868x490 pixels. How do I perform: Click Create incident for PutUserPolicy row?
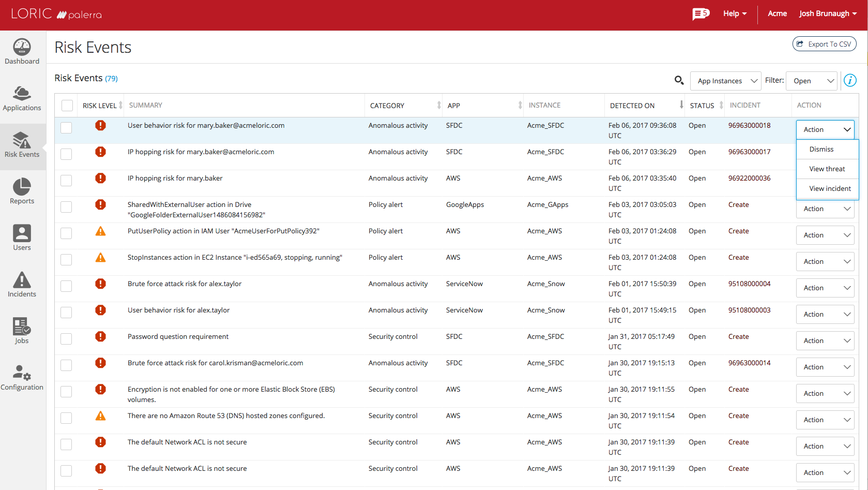[738, 231]
